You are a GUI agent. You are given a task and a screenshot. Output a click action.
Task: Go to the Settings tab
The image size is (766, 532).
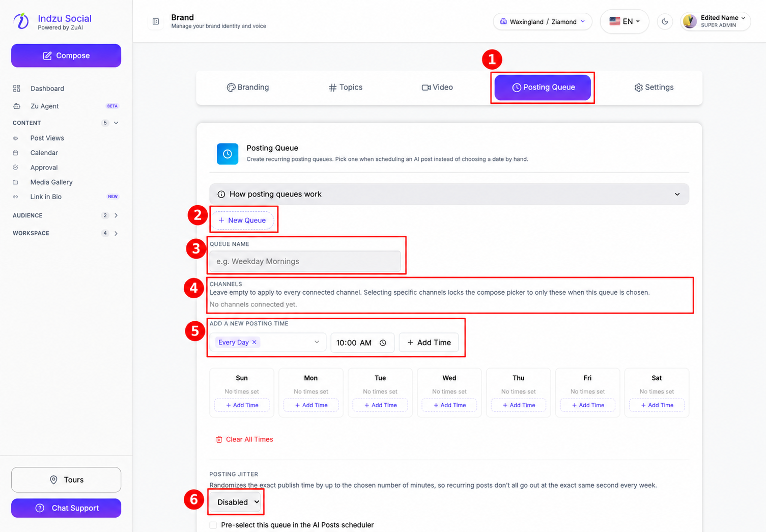[654, 88]
